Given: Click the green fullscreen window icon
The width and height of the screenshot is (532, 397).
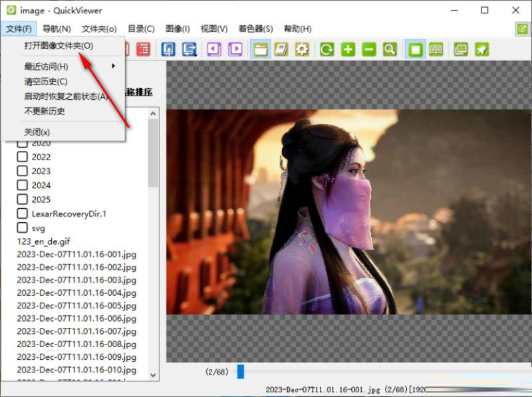Looking at the screenshot, I should click(461, 49).
